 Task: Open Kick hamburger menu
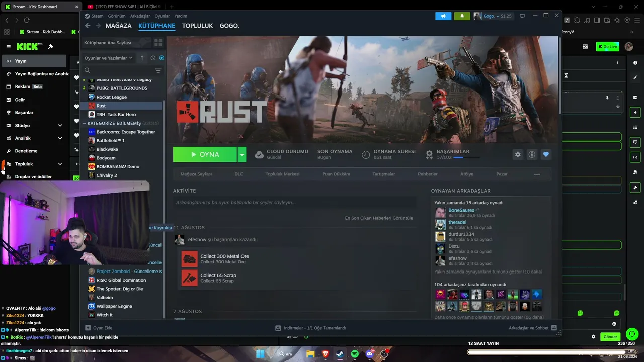(x=8, y=47)
